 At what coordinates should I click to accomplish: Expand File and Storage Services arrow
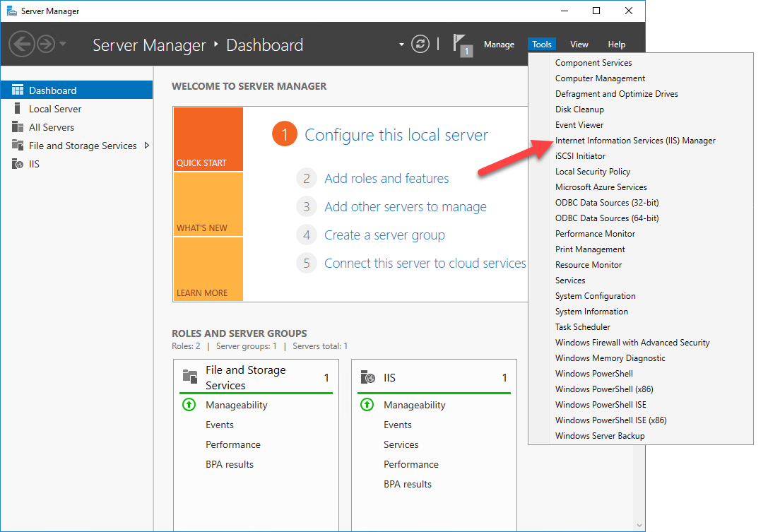tap(146, 146)
